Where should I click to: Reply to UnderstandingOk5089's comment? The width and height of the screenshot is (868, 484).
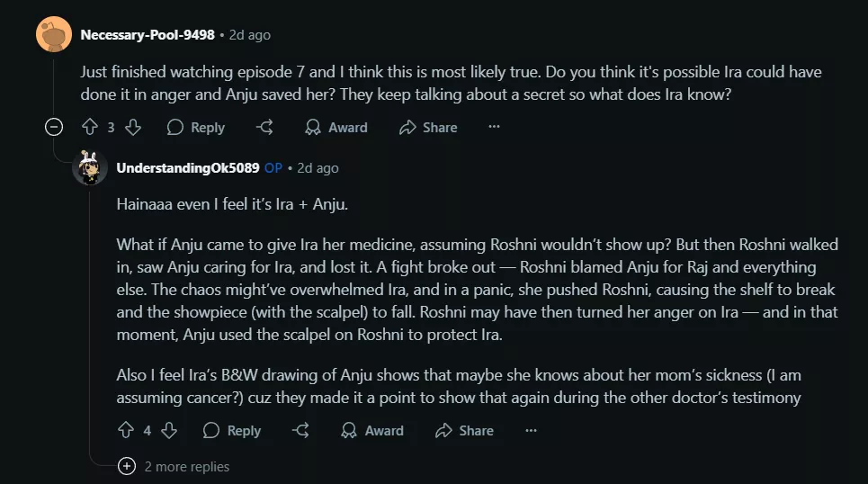(232, 431)
